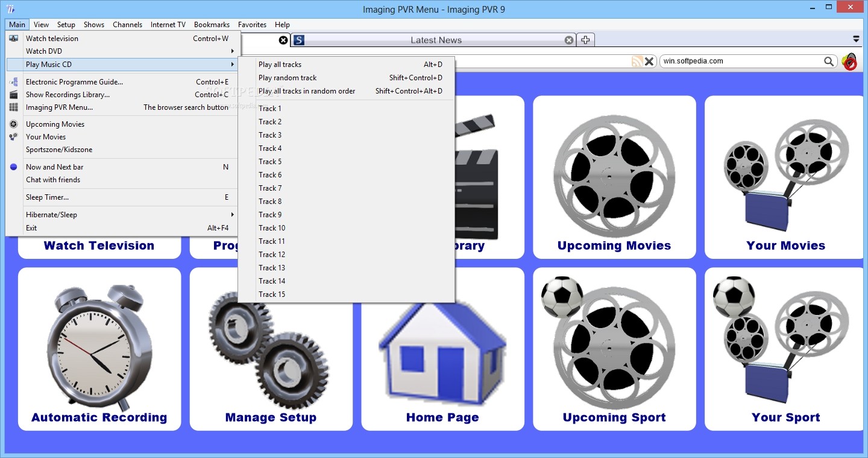Play Track 10

[346, 228]
